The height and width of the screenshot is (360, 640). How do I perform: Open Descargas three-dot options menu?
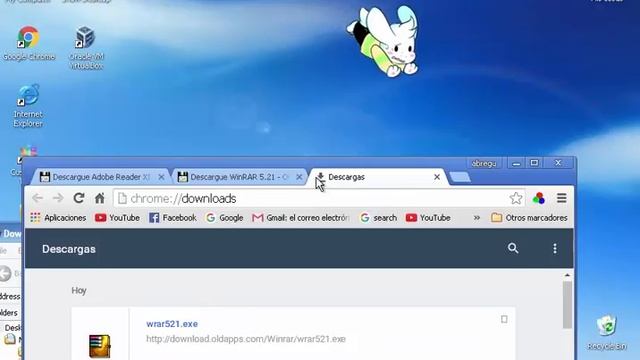pyautogui.click(x=555, y=248)
